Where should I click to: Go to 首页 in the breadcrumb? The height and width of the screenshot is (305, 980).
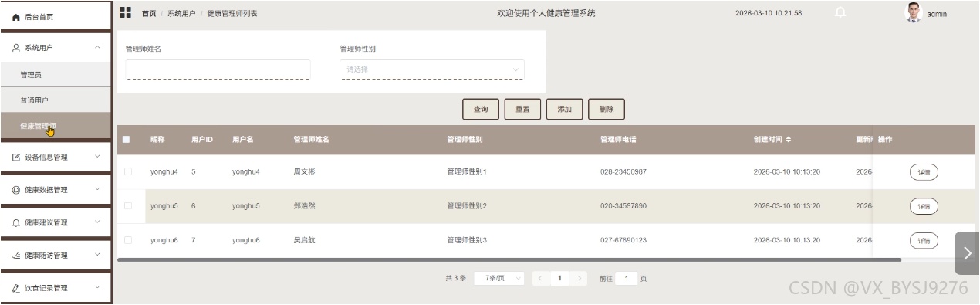coord(149,14)
